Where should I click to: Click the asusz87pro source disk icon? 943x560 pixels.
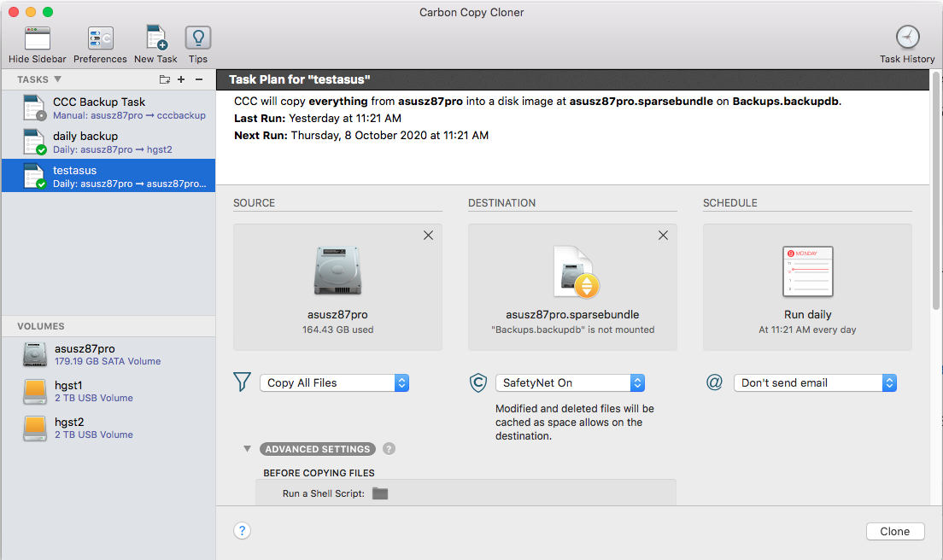338,271
